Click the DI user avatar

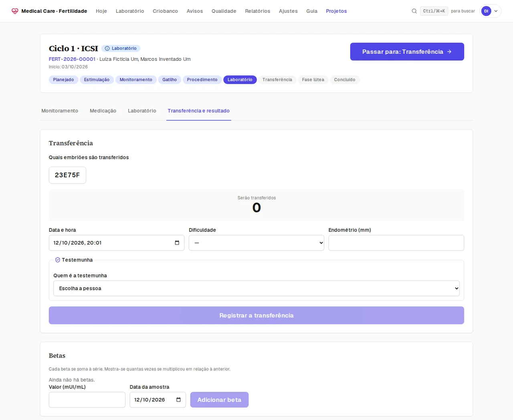[486, 11]
